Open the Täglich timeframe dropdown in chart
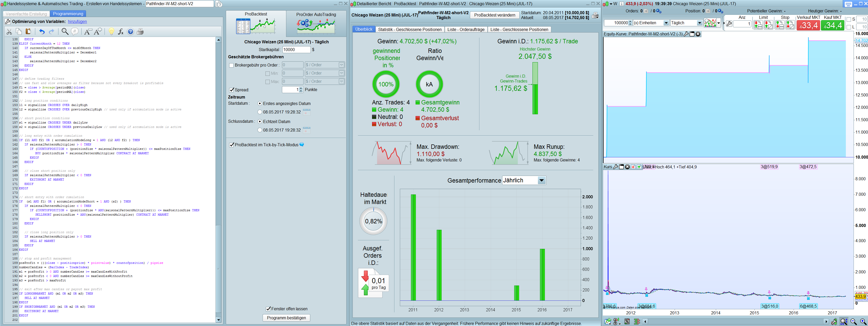The width and height of the screenshot is (868, 326). [x=700, y=23]
